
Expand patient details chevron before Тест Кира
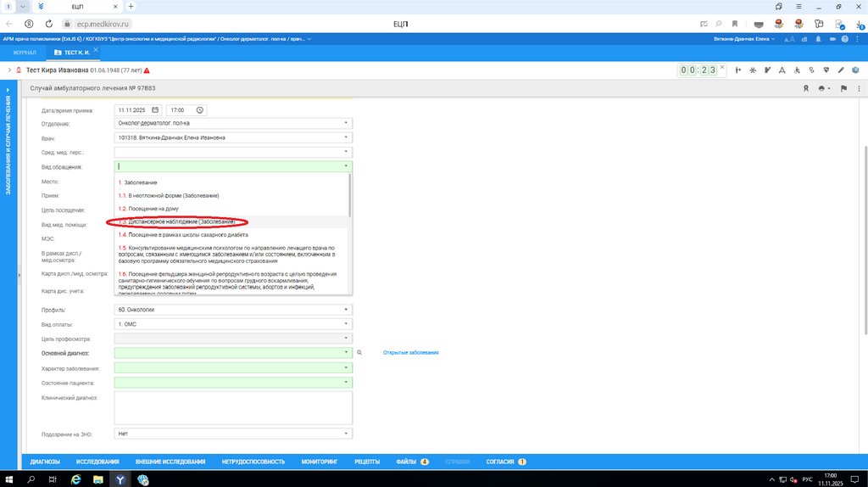8,70
